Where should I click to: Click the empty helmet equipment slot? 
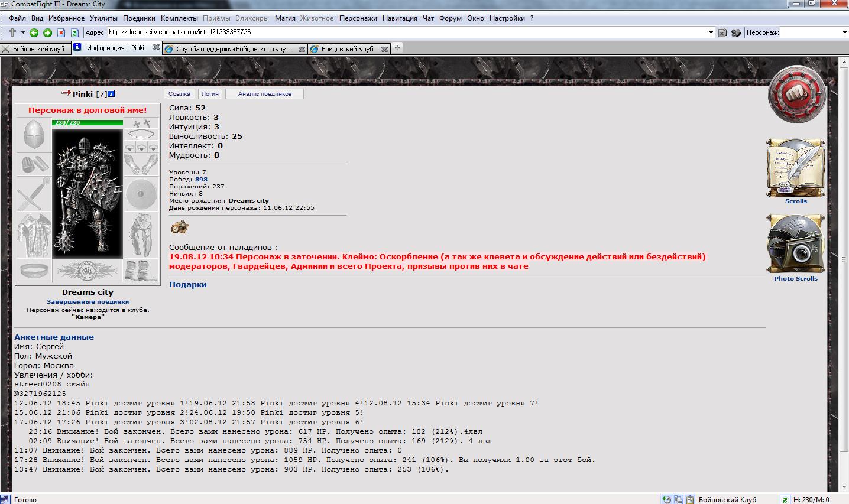point(34,135)
